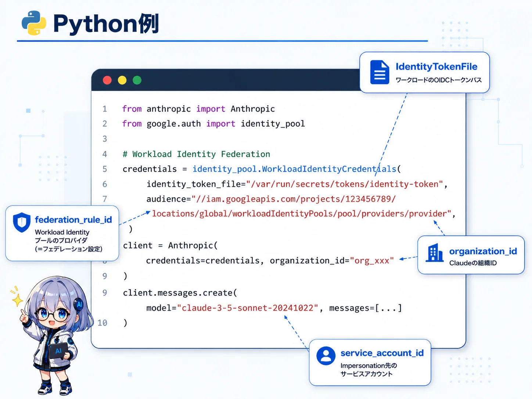Image resolution: width=532 pixels, height=399 pixels.
Task: Click line number 5 in gutter
Action: [105, 169]
